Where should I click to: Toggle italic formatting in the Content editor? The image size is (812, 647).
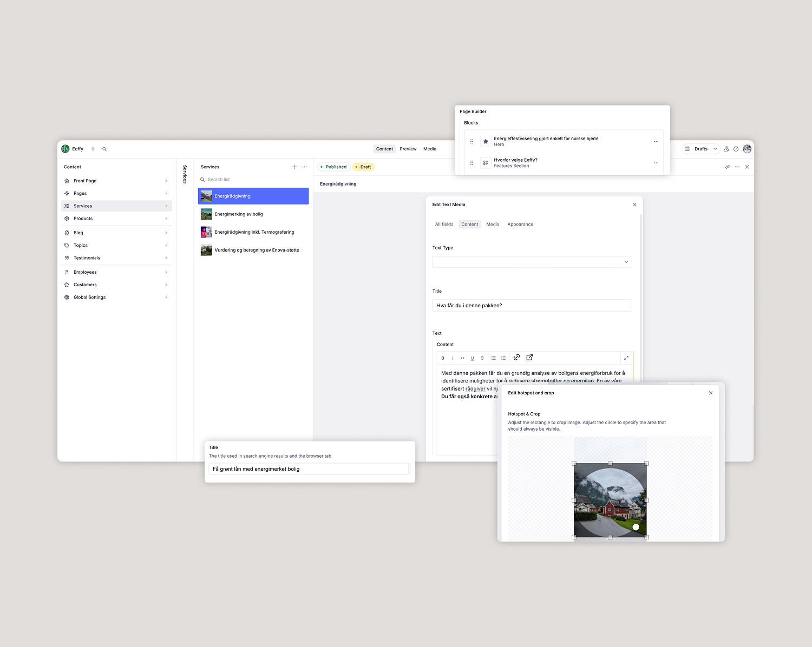coord(453,358)
